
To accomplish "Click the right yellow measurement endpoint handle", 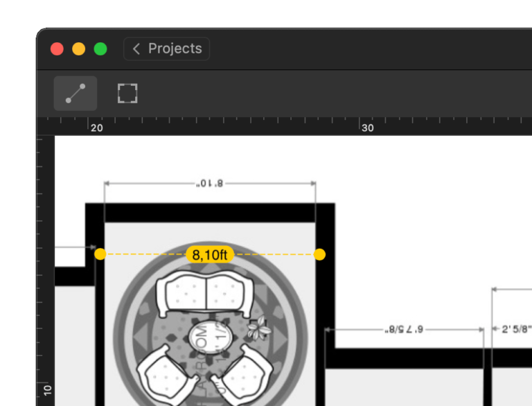I will tap(319, 254).
